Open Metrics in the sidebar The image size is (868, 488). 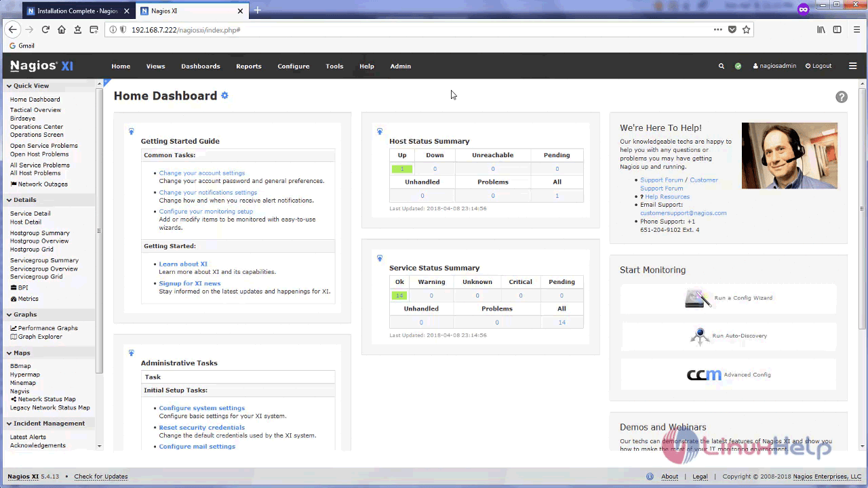24,299
